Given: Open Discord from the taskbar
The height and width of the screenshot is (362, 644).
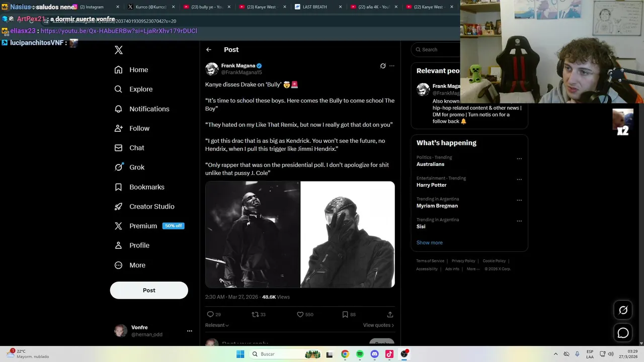Looking at the screenshot, I should point(374,354).
